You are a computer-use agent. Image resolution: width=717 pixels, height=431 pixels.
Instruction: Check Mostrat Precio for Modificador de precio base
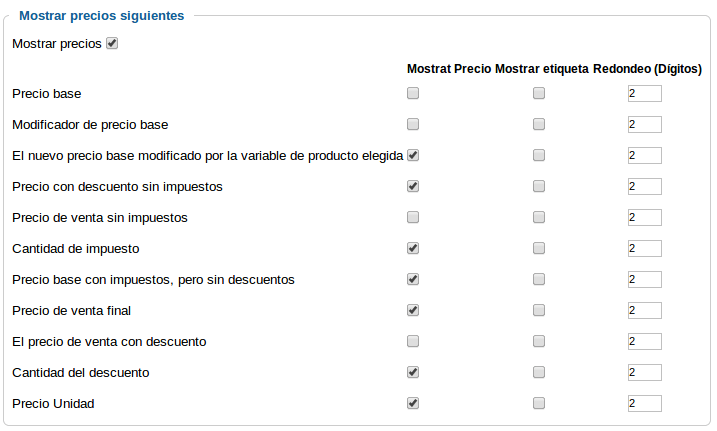(413, 124)
